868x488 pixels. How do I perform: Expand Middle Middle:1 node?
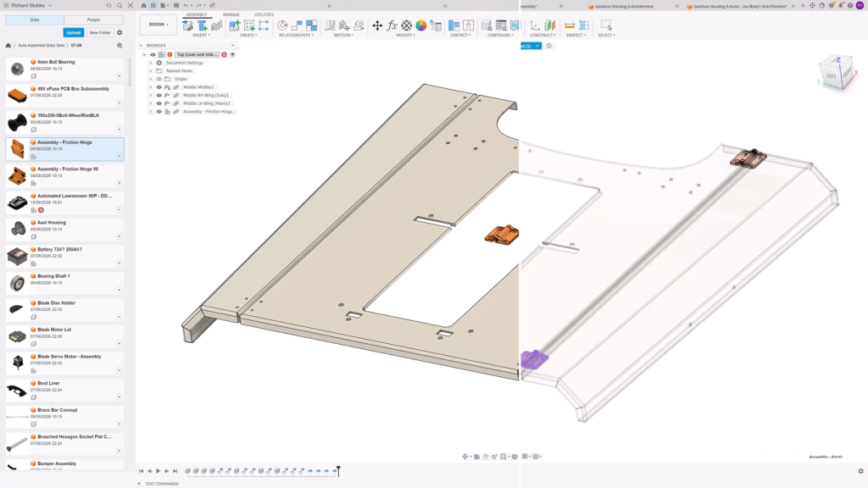pos(151,87)
